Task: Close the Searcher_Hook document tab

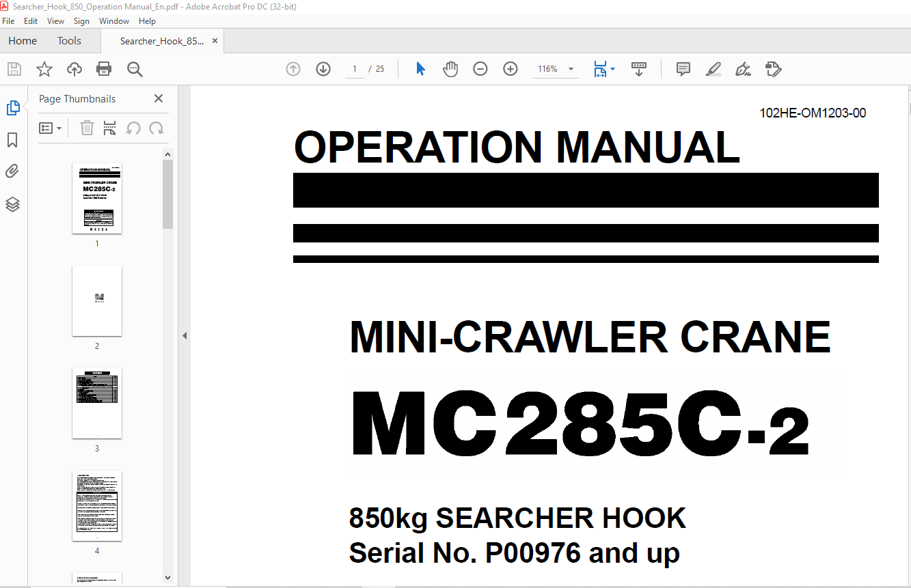Action: pos(215,41)
